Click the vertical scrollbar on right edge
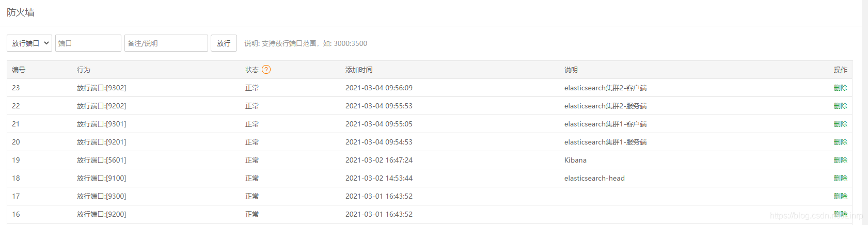This screenshot has width=868, height=225. click(x=865, y=112)
